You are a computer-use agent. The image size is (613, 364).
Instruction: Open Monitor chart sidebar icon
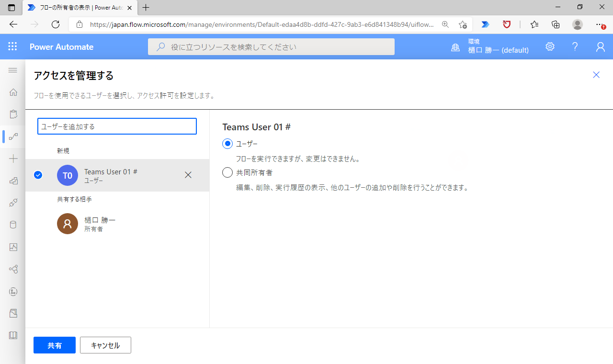(x=13, y=247)
